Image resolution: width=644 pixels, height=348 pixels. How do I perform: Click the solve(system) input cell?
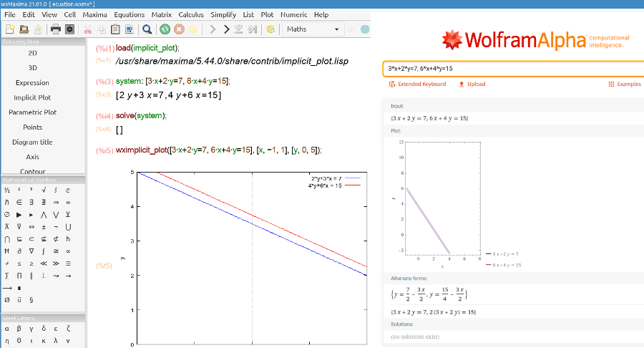point(141,116)
